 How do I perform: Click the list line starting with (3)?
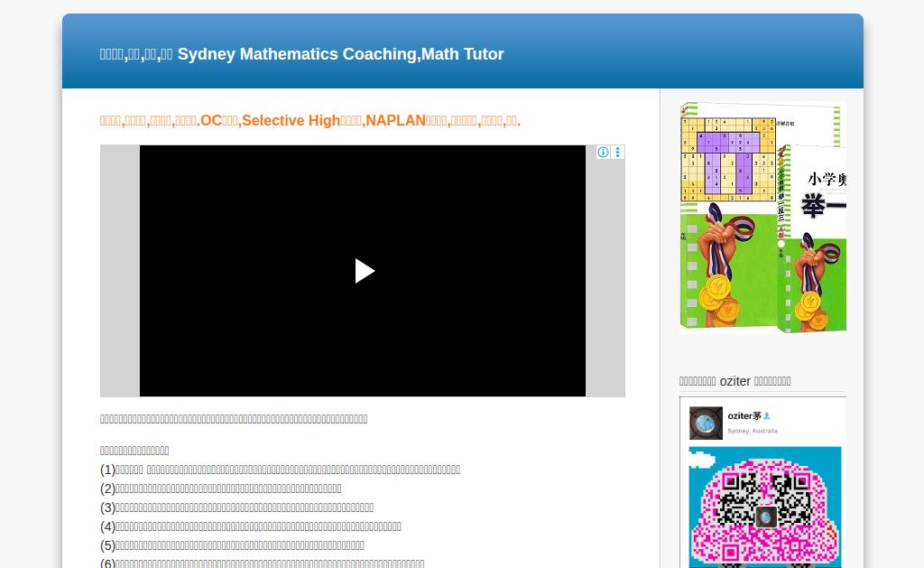click(236, 507)
